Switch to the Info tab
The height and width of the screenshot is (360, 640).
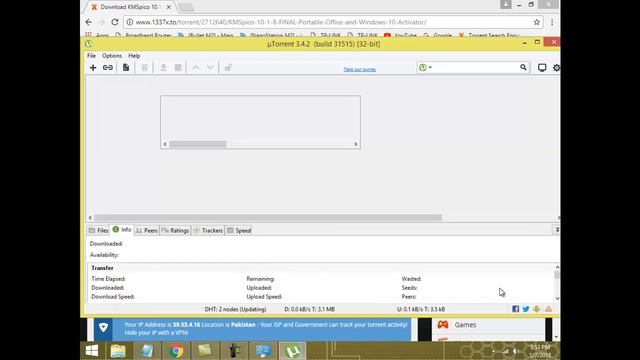pyautogui.click(x=122, y=230)
